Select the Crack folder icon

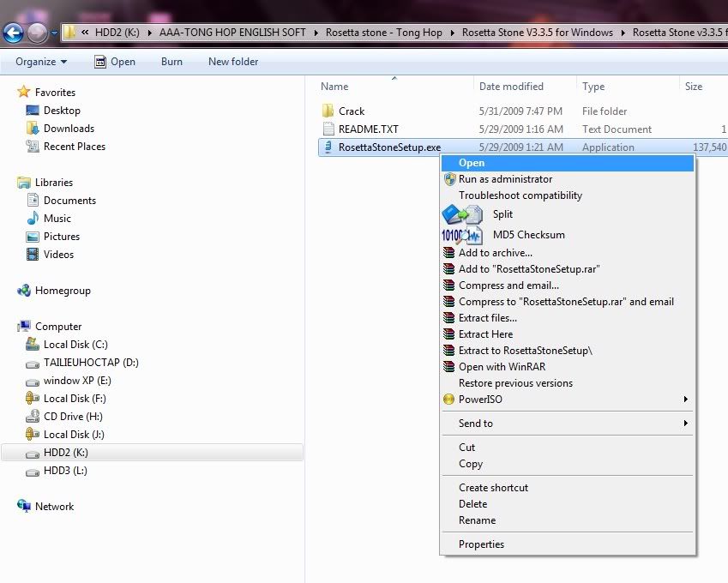[328, 111]
